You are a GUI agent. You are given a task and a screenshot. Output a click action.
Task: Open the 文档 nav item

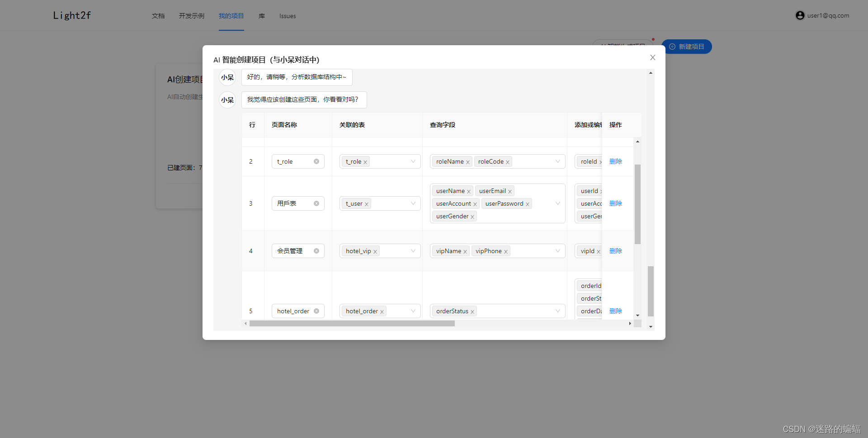point(158,16)
